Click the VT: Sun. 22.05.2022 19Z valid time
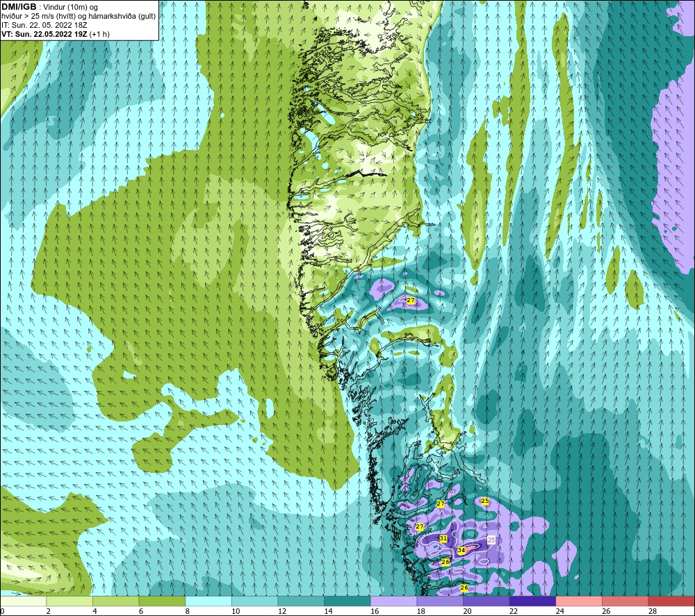The width and height of the screenshot is (695, 616). [56, 34]
